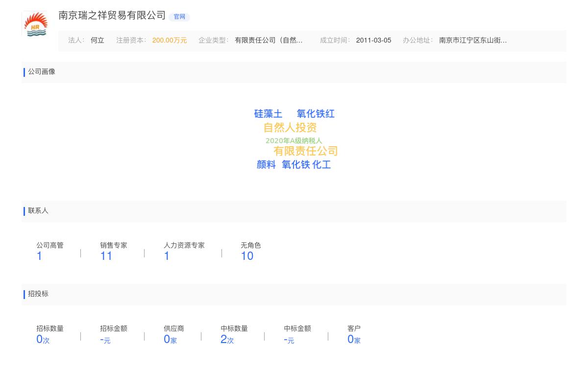Click office address 南京市江宁区东山街...
The height and width of the screenshot is (368, 588).
[x=473, y=41]
